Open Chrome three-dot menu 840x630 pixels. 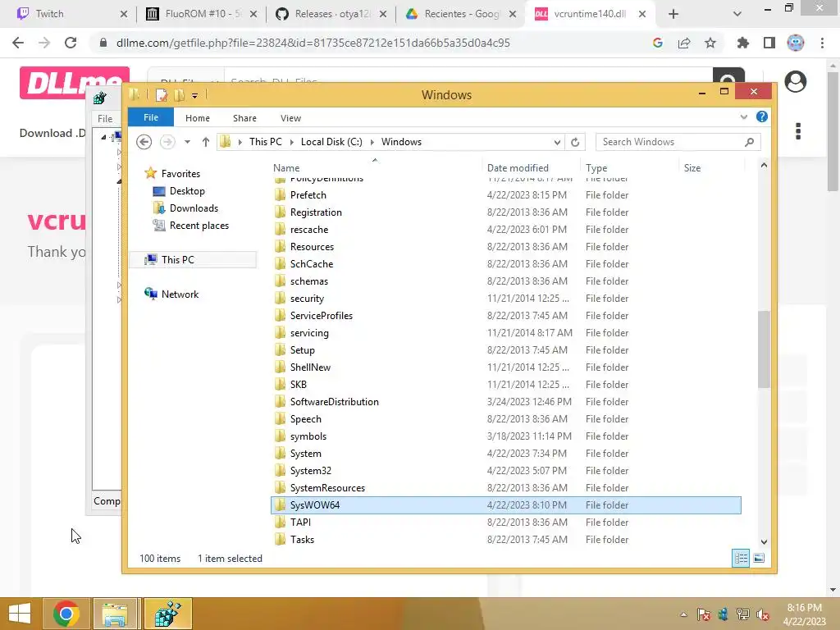tap(822, 43)
